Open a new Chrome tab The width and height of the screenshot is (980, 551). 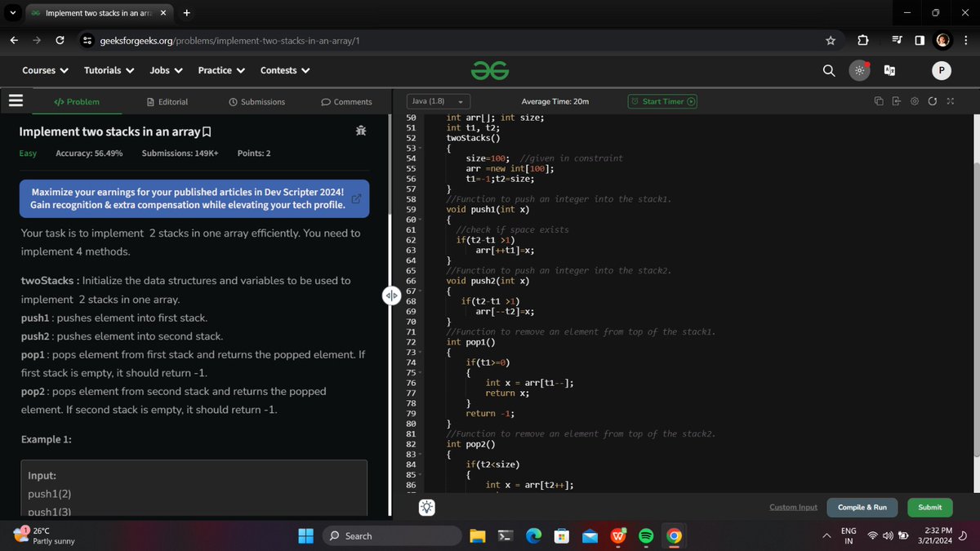(x=187, y=12)
